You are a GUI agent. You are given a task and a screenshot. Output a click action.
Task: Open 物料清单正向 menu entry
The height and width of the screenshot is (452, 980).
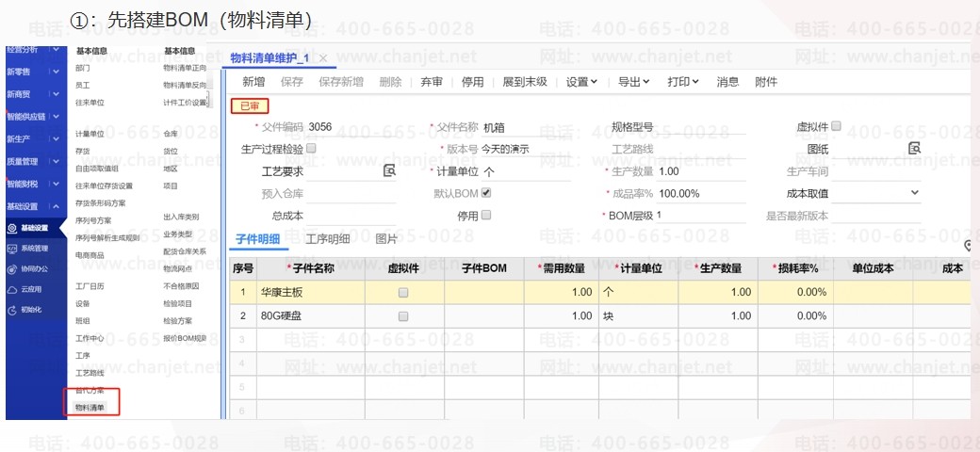185,67
